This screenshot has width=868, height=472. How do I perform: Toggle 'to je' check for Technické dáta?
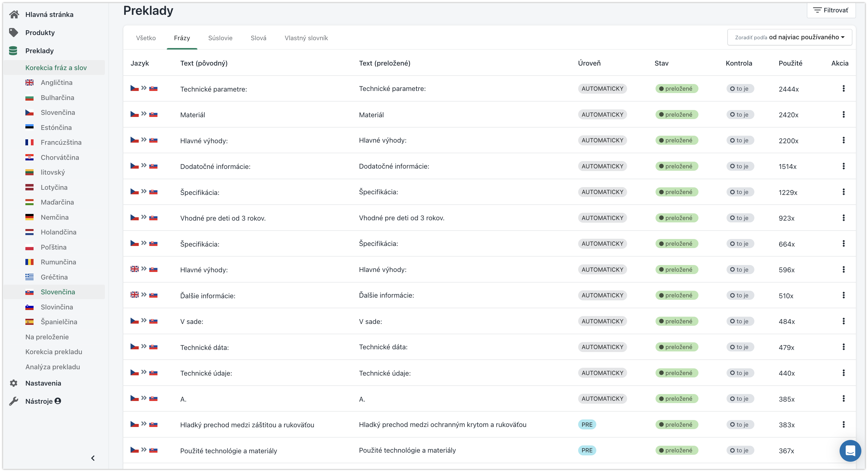(740, 347)
